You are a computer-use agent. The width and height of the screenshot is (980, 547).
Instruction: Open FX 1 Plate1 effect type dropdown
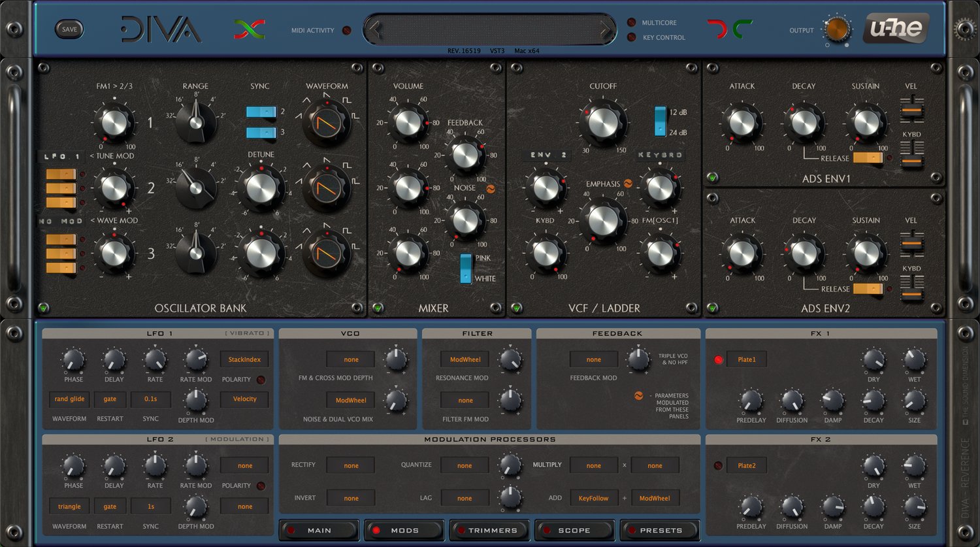pyautogui.click(x=746, y=359)
